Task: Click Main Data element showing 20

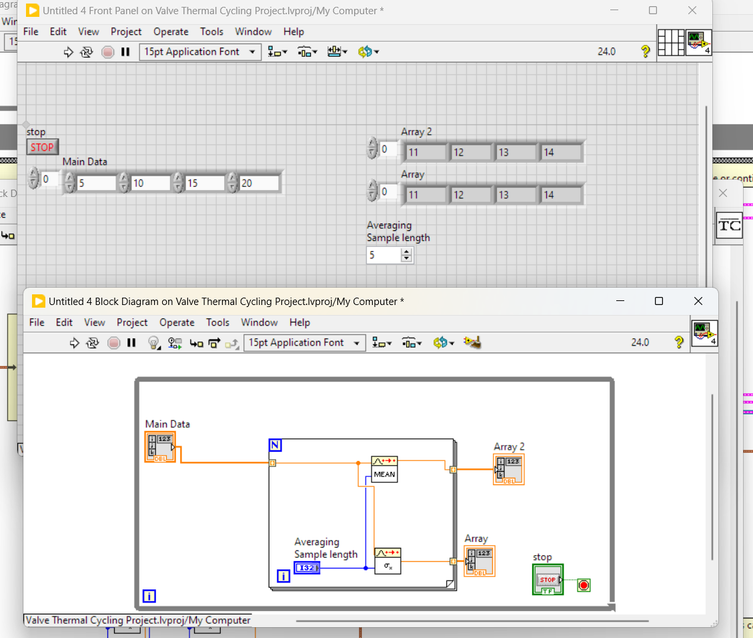Action: coord(259,183)
